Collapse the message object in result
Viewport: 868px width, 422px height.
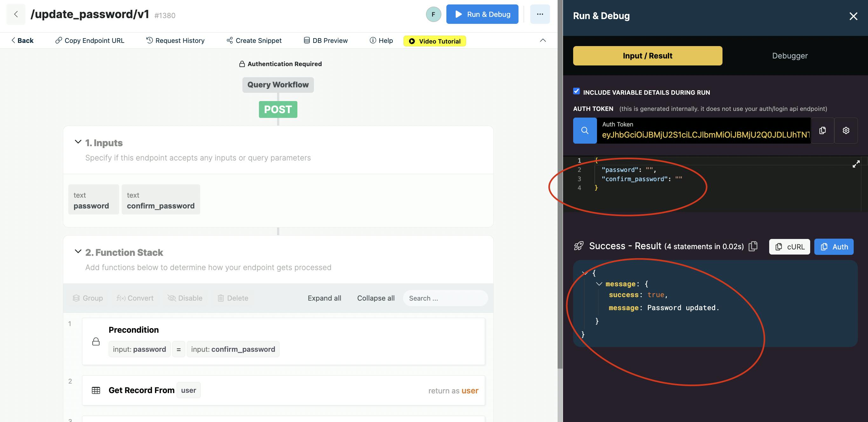[599, 284]
